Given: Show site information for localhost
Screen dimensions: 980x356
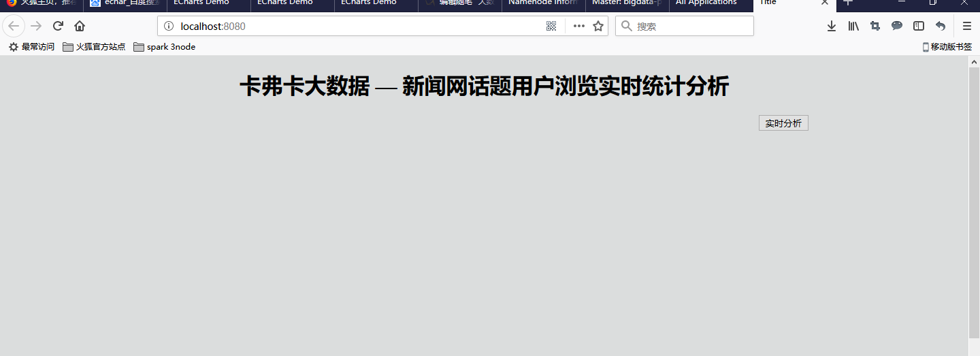Looking at the screenshot, I should 169,27.
